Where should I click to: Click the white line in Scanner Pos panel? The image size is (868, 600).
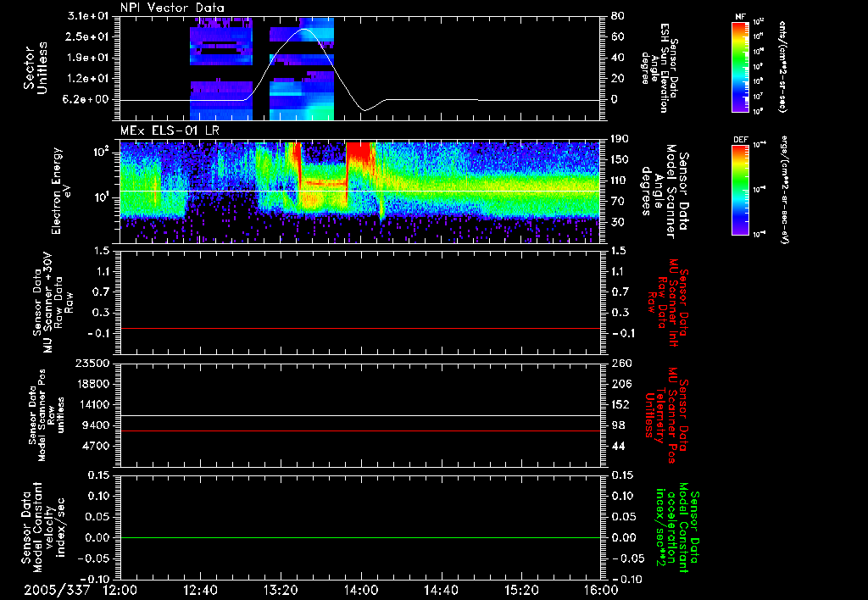360,415
